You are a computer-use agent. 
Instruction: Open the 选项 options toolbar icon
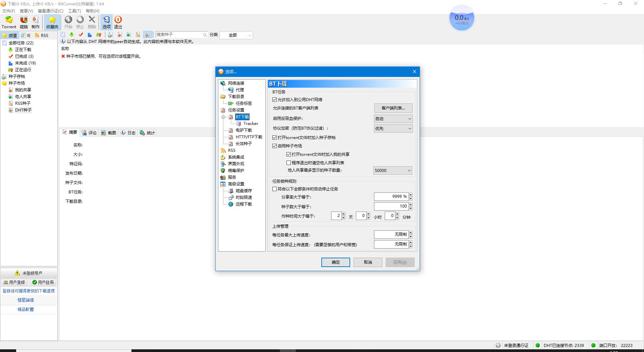pos(106,22)
